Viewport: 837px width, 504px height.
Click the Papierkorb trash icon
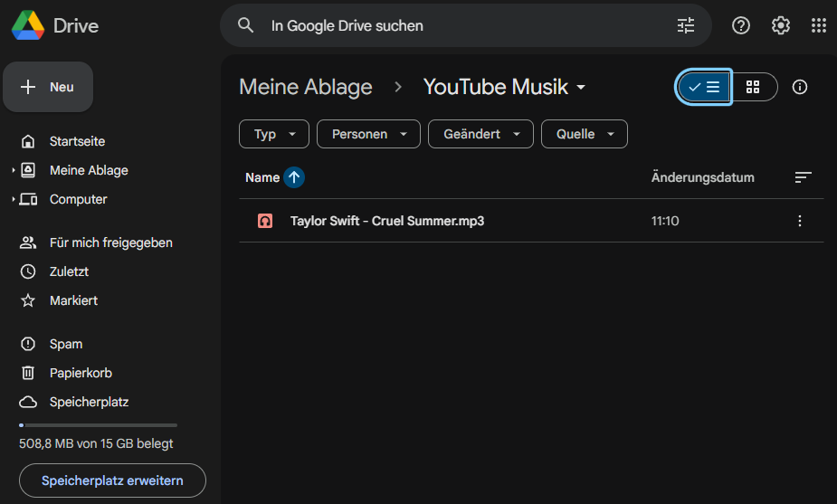coord(28,373)
